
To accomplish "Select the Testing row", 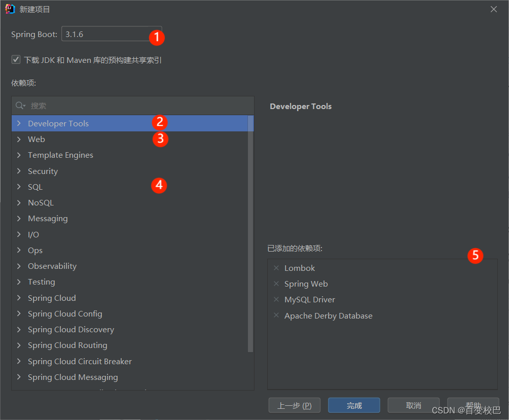I will pos(130,282).
